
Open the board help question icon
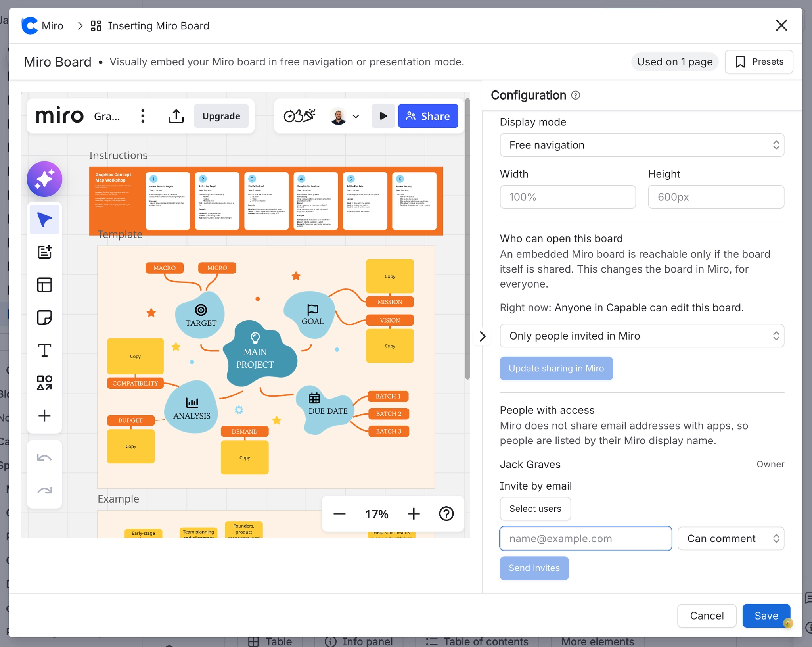coord(446,514)
